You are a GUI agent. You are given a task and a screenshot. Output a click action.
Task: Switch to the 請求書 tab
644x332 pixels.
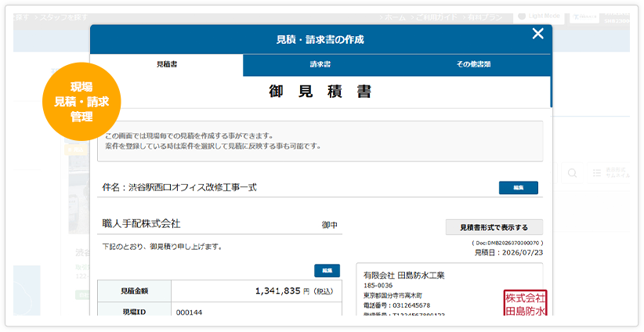[320, 64]
